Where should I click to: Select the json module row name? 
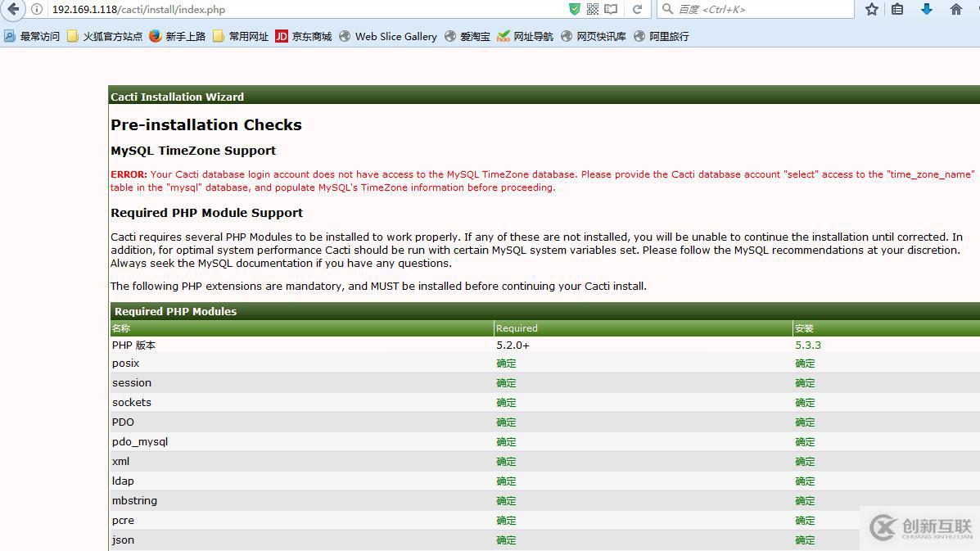tap(123, 540)
